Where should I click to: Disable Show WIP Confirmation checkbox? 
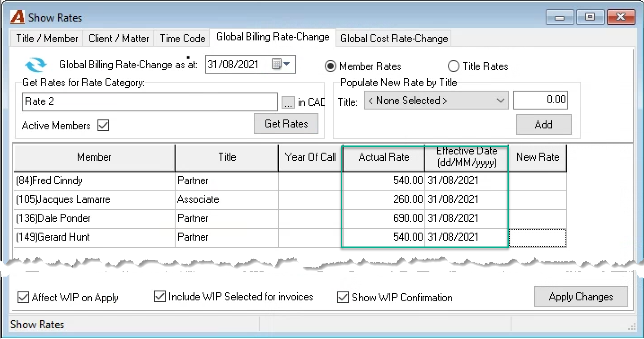343,298
